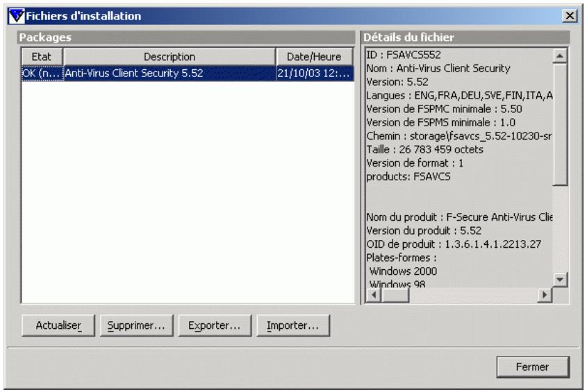Sort by the Description column header
This screenshot has height=392, width=587.
[170, 56]
